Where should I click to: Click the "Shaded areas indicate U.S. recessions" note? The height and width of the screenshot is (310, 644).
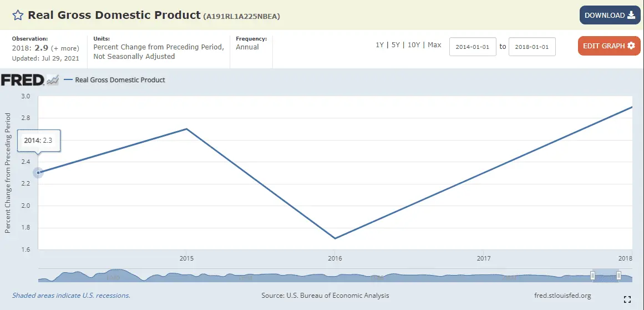click(71, 296)
